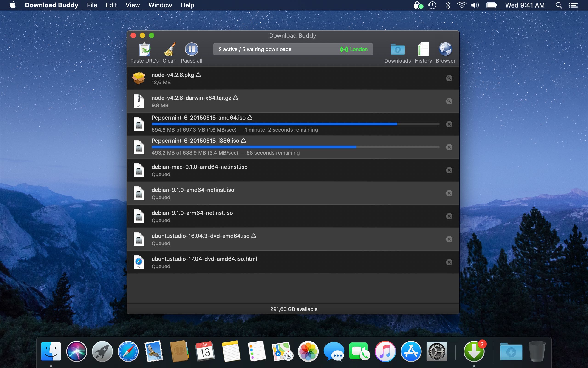Click the Paste URL's clipboard icon

pyautogui.click(x=144, y=49)
